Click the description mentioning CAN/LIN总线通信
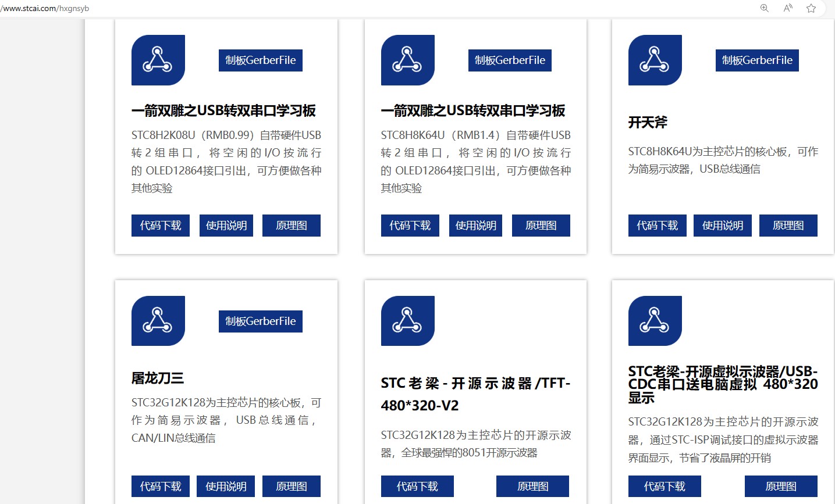 tap(226, 420)
